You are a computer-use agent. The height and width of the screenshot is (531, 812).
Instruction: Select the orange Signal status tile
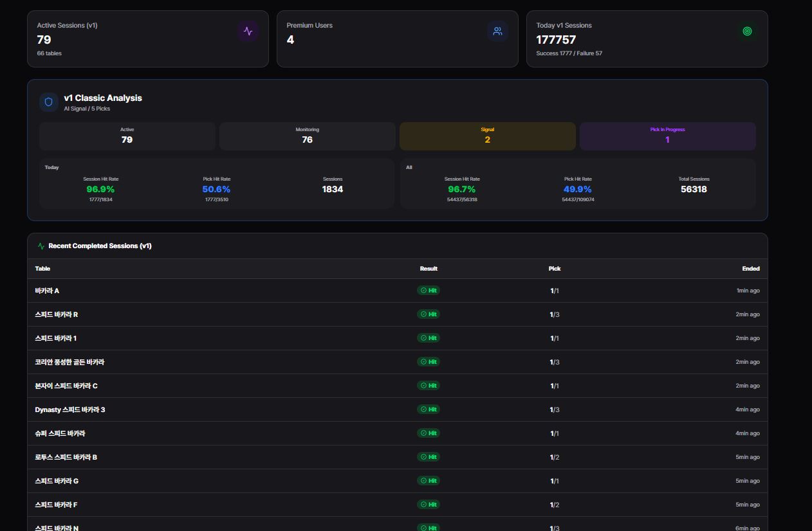[488, 136]
